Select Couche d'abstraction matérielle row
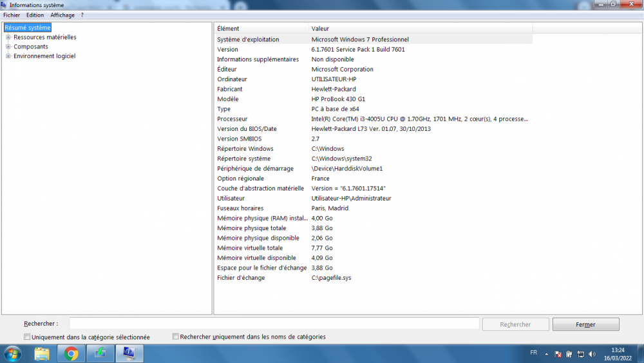Viewport: 644px width, 363px height. pyautogui.click(x=374, y=188)
